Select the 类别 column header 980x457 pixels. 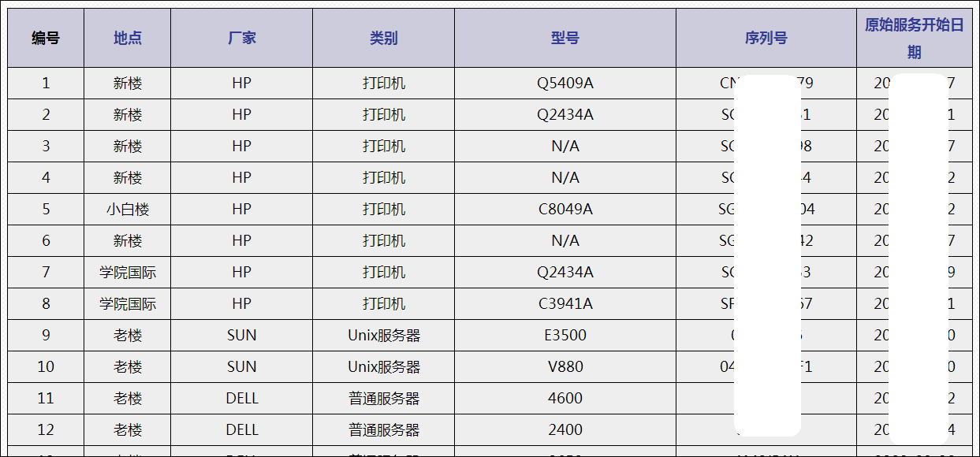(384, 38)
